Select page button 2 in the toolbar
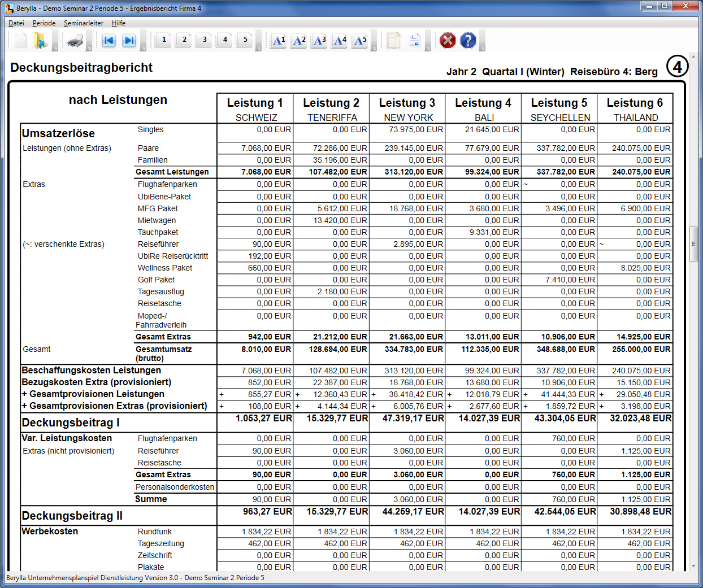 (184, 40)
